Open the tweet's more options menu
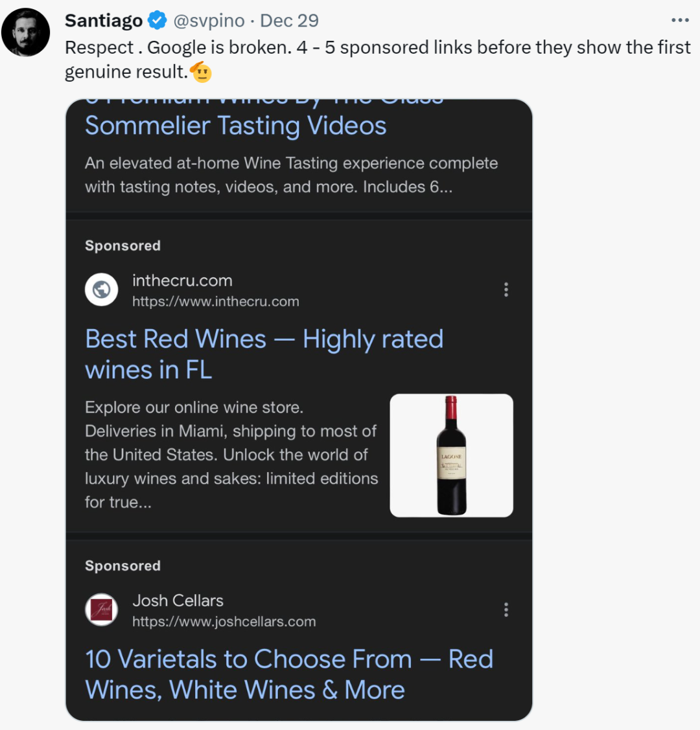 click(680, 21)
